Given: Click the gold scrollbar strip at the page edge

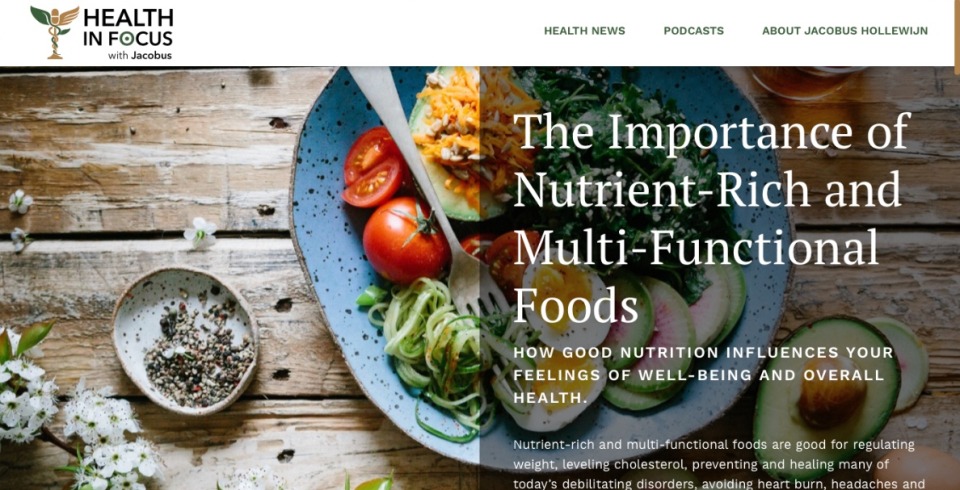Looking at the screenshot, I should coord(957,37).
